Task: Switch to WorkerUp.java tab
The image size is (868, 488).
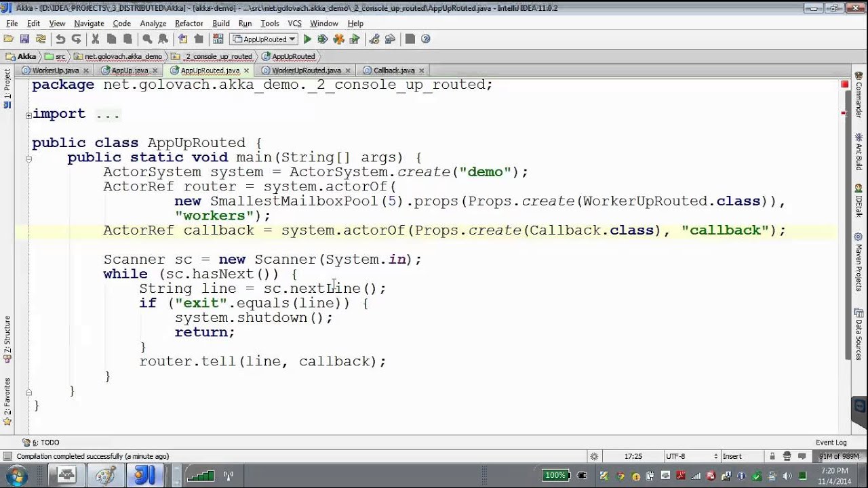Action: pyautogui.click(x=56, y=70)
